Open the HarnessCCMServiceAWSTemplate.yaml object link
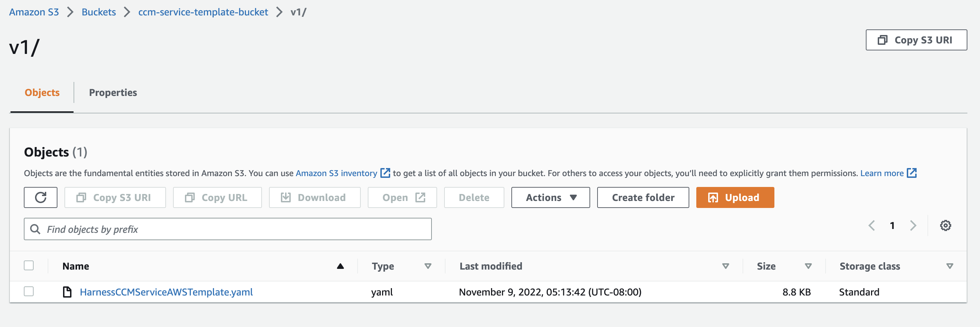 point(166,292)
